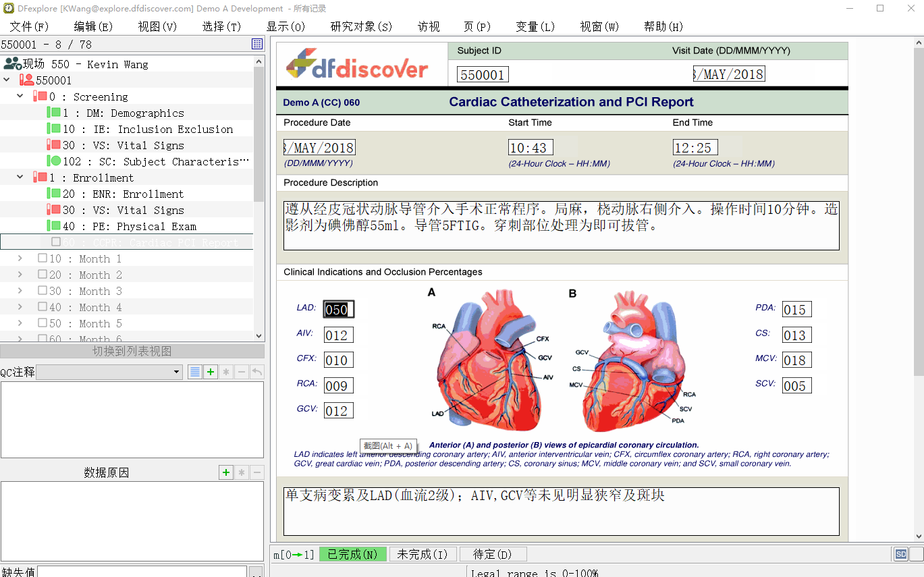Viewport: 924px width, 577px height.
Task: Click the empty status box of 50 : Month 5
Action: [43, 323]
